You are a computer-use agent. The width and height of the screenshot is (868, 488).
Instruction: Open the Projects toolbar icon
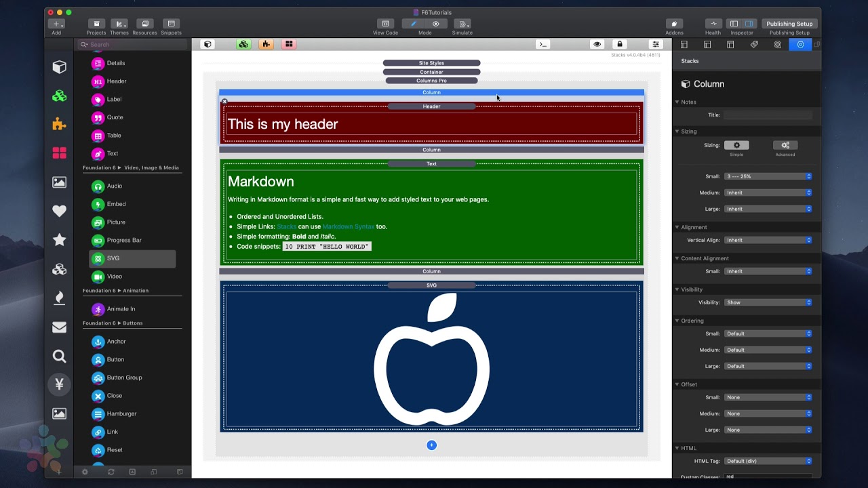click(x=96, y=24)
